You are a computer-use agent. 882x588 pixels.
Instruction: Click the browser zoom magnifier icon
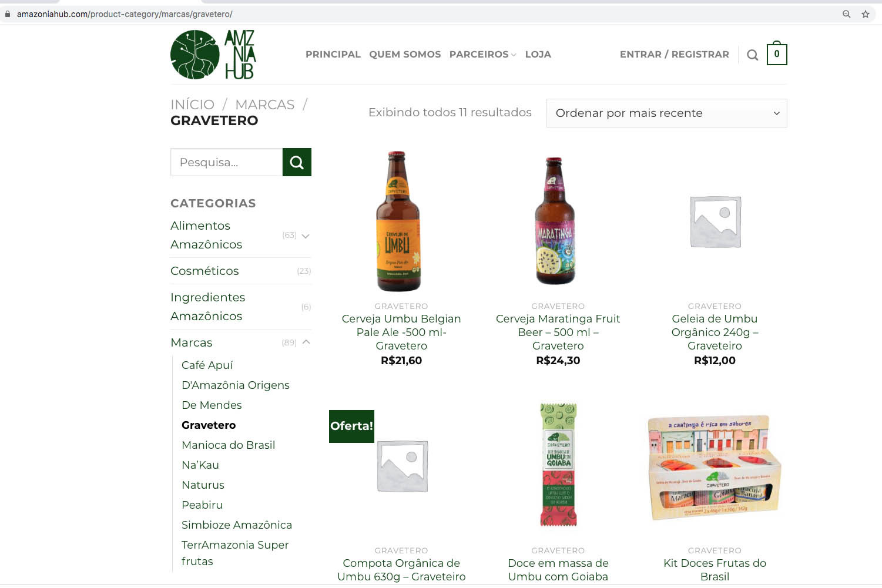pos(847,14)
